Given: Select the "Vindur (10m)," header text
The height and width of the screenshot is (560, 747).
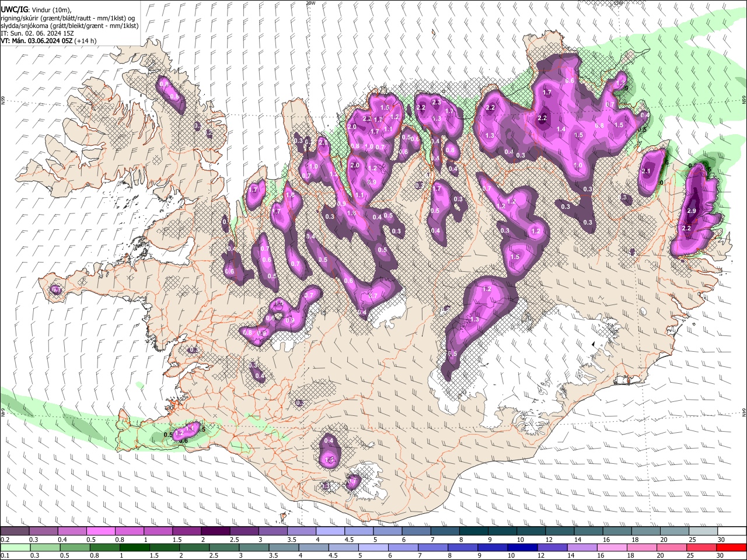Looking at the screenshot, I should click(51, 10).
